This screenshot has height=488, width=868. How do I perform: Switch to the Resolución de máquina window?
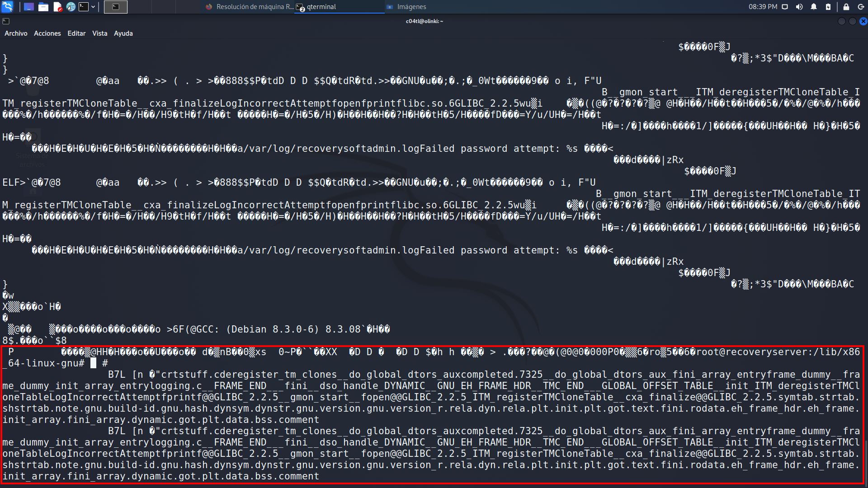tap(249, 7)
